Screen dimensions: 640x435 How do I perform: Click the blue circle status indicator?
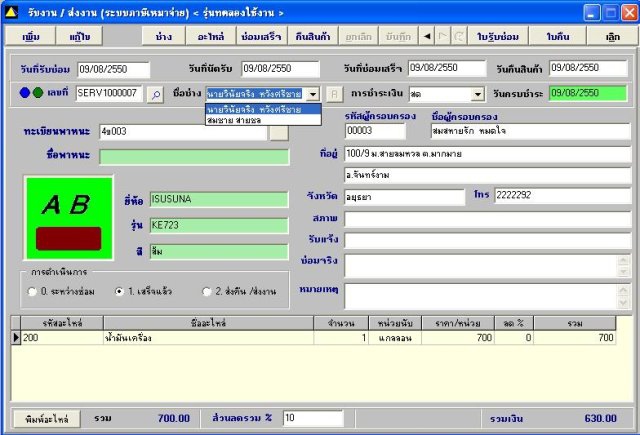[x=25, y=94]
